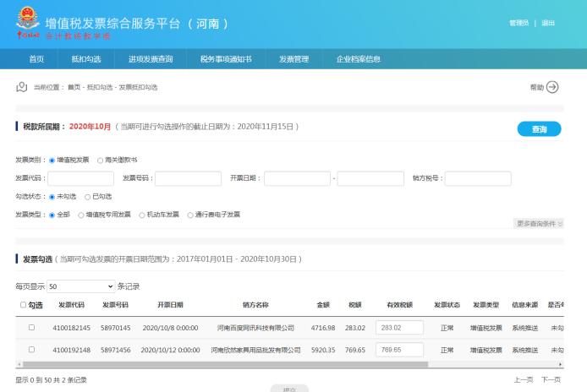Click invoice code 4100182145
Screen dimensions: 587x392
coord(72,328)
